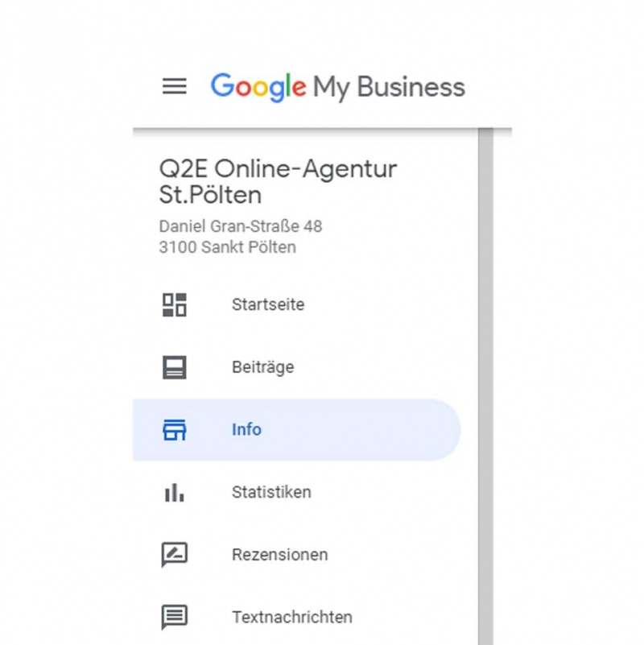This screenshot has width=644, height=645.
Task: Click the 3100 Sankt Pölten postal line
Action: 228,247
